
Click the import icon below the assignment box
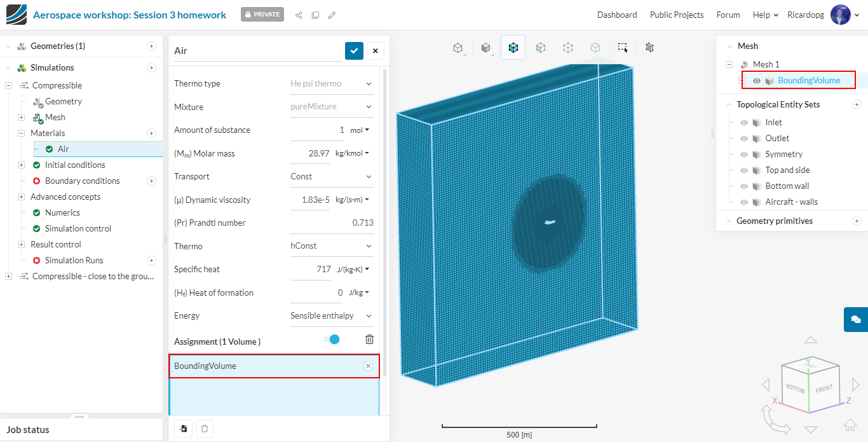tap(184, 429)
